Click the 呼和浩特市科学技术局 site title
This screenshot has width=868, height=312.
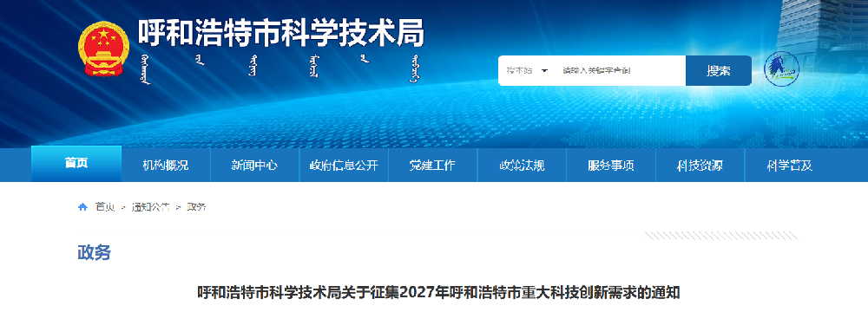(x=280, y=33)
